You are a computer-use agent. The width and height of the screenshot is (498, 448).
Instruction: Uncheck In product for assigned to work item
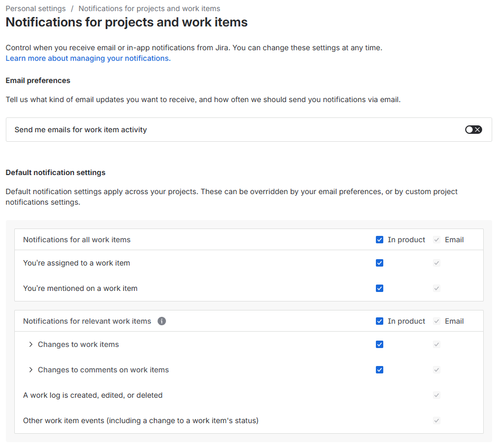[380, 263]
